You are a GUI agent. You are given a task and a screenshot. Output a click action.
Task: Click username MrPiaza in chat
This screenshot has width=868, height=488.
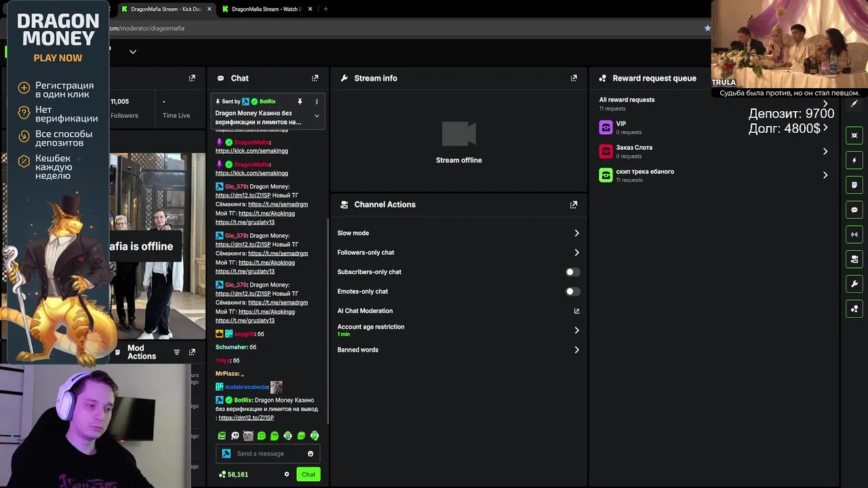(x=227, y=373)
